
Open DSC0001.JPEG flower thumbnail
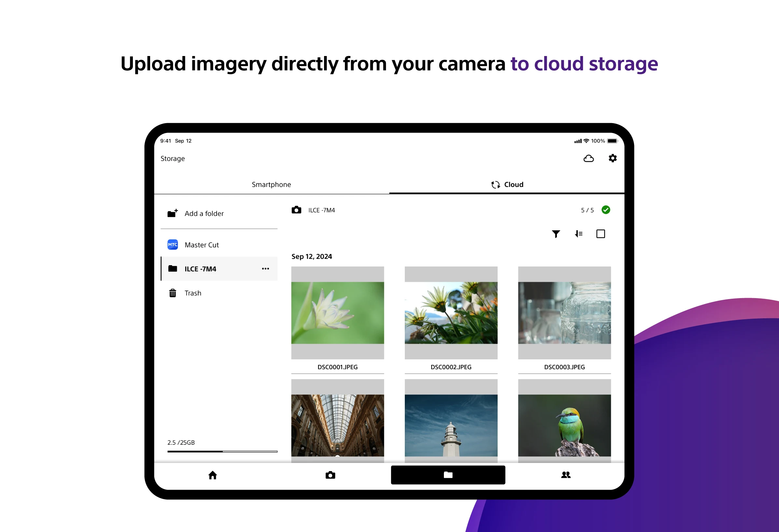(x=337, y=313)
